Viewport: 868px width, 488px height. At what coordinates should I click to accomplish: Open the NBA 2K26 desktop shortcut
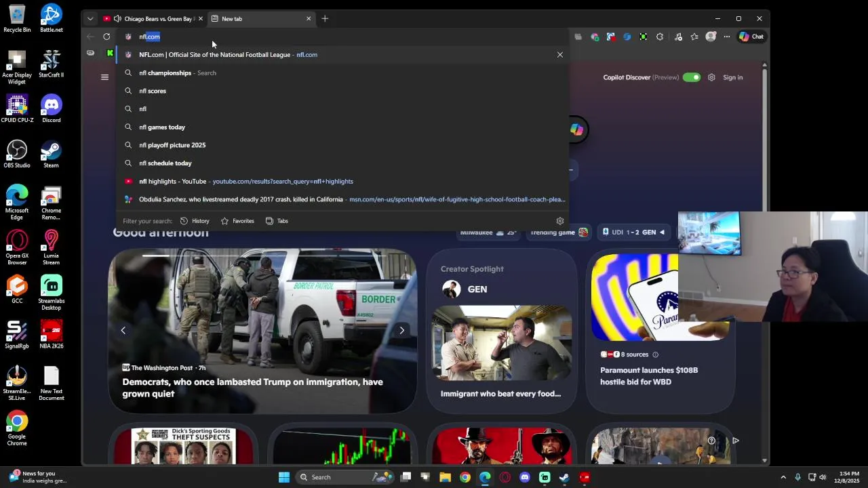[51, 335]
